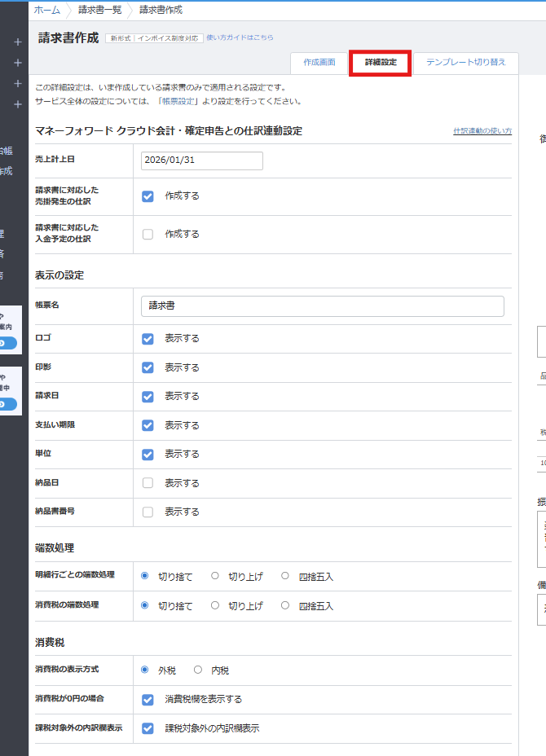
Task: Disable the ロゴ 表示する checkbox
Action: pyautogui.click(x=148, y=338)
